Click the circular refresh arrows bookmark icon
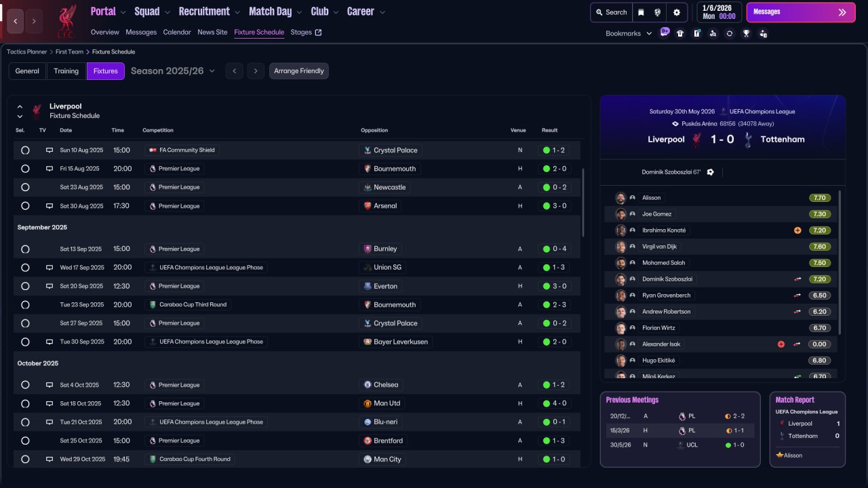 coord(730,33)
